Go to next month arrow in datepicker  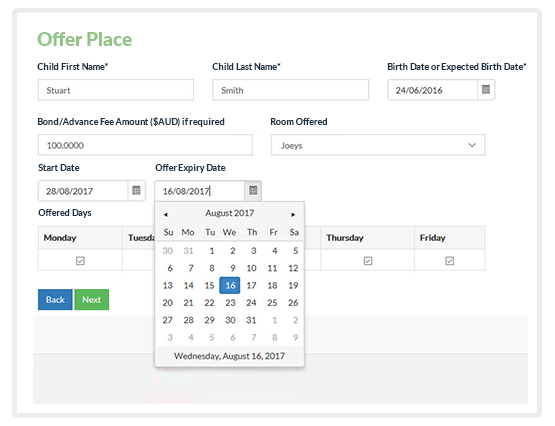293,214
